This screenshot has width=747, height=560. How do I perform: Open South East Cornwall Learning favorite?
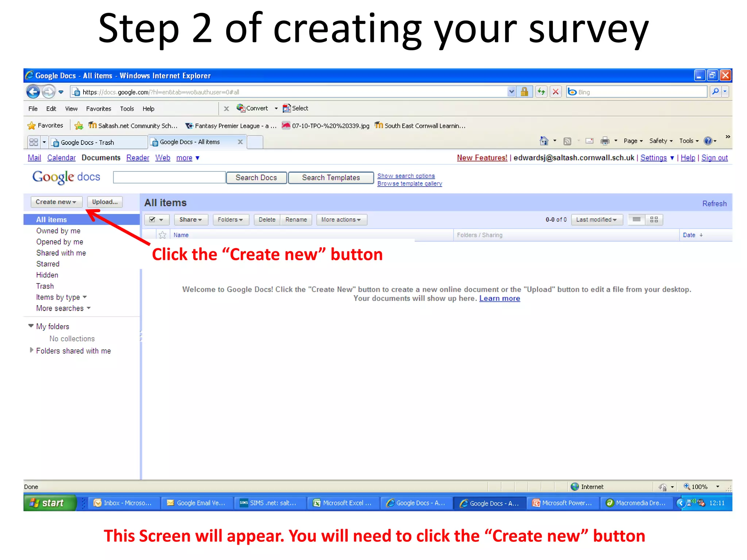tap(420, 126)
